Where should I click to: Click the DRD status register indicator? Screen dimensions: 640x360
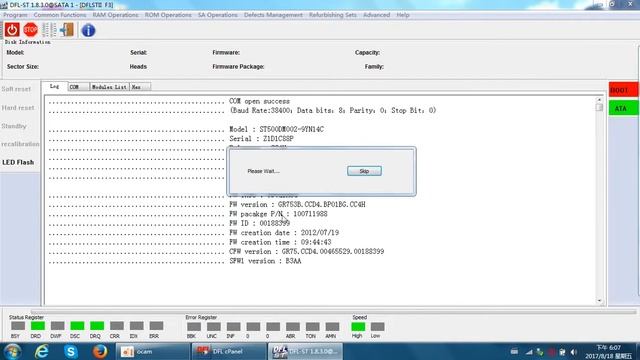pyautogui.click(x=38, y=326)
